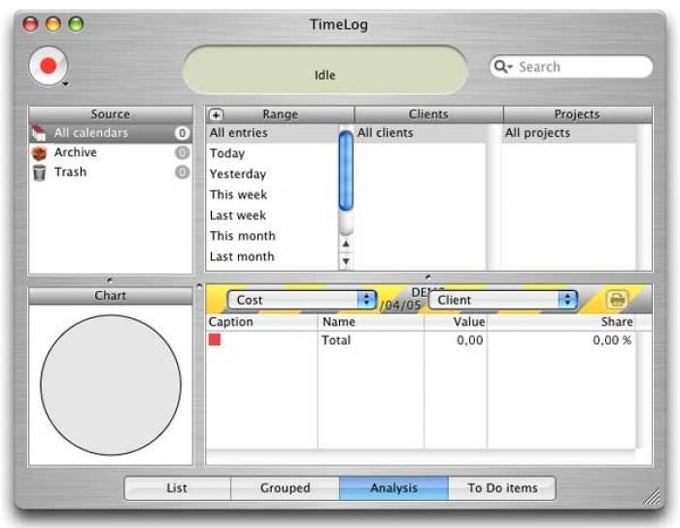680x528 pixels.
Task: Click the print icon in analysis bar
Action: (617, 300)
